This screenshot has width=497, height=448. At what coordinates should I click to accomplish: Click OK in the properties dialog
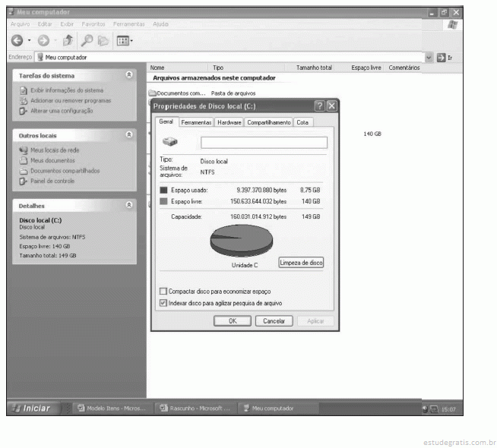pyautogui.click(x=233, y=320)
